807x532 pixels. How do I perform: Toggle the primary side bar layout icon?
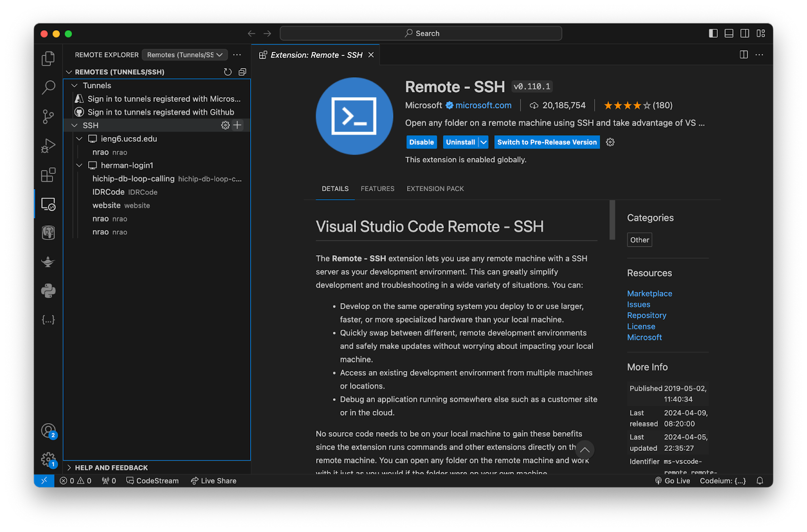point(713,33)
